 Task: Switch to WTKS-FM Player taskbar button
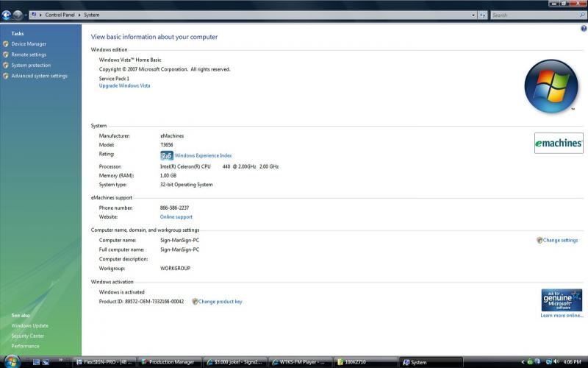pos(300,362)
